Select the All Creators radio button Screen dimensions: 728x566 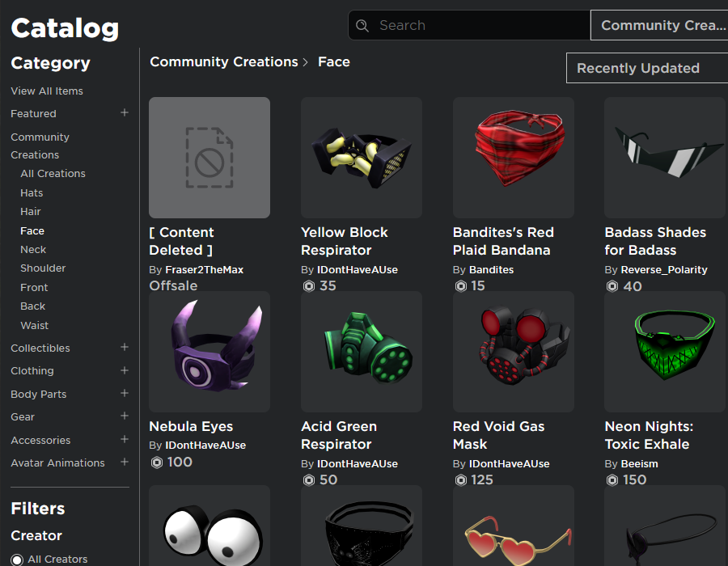tap(17, 560)
